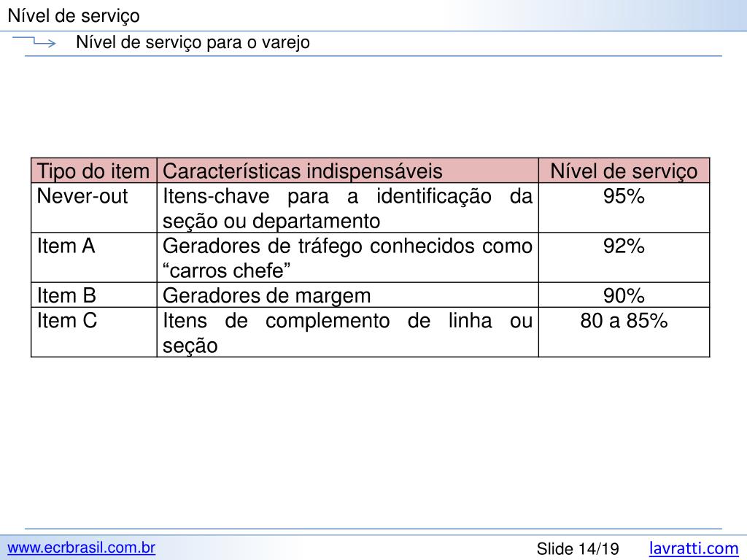
Task: Open the www.ecrbrasil.com.br link
Action: 82,548
